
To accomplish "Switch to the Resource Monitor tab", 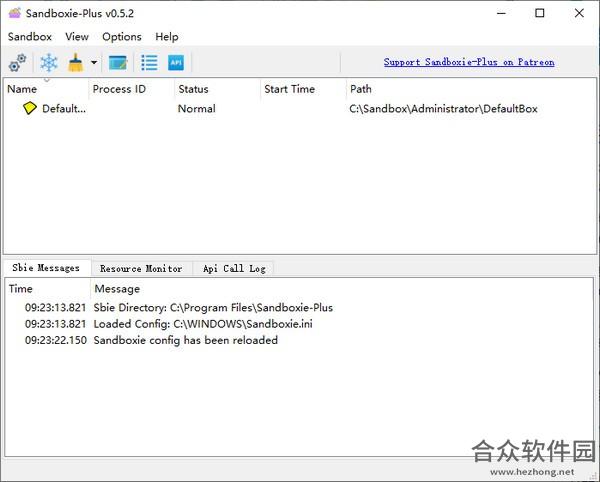I will 141,269.
